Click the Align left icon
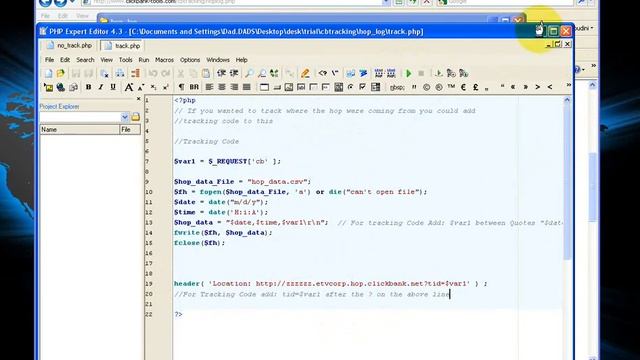The image size is (640, 360). 209,87
